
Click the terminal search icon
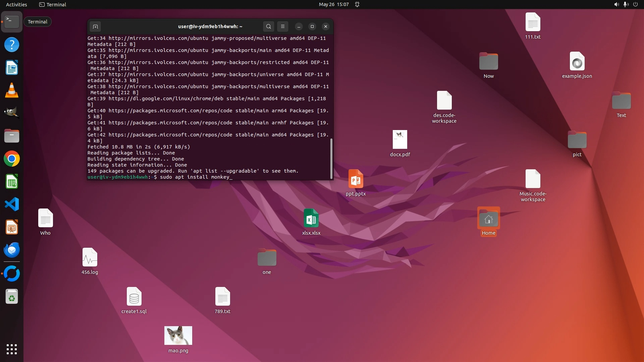[268, 26]
